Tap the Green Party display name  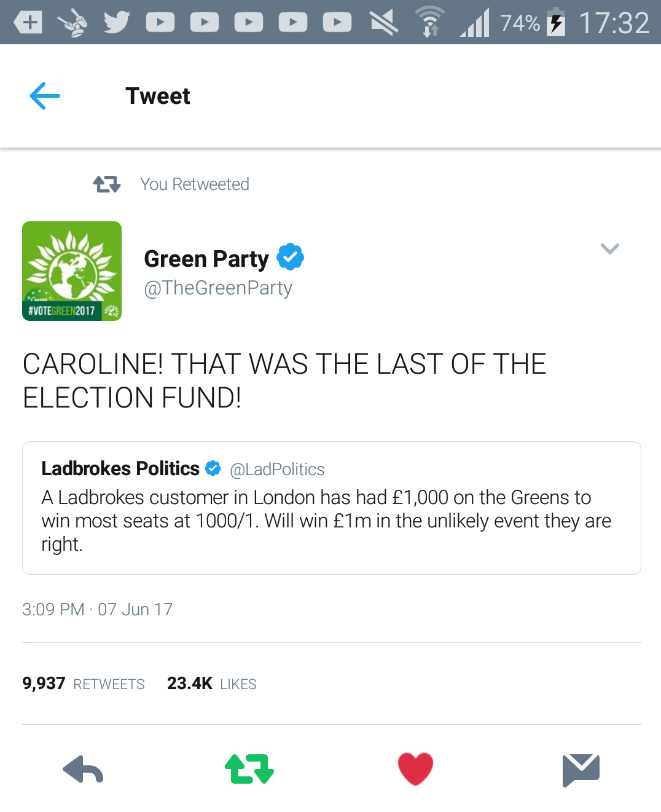point(206,259)
